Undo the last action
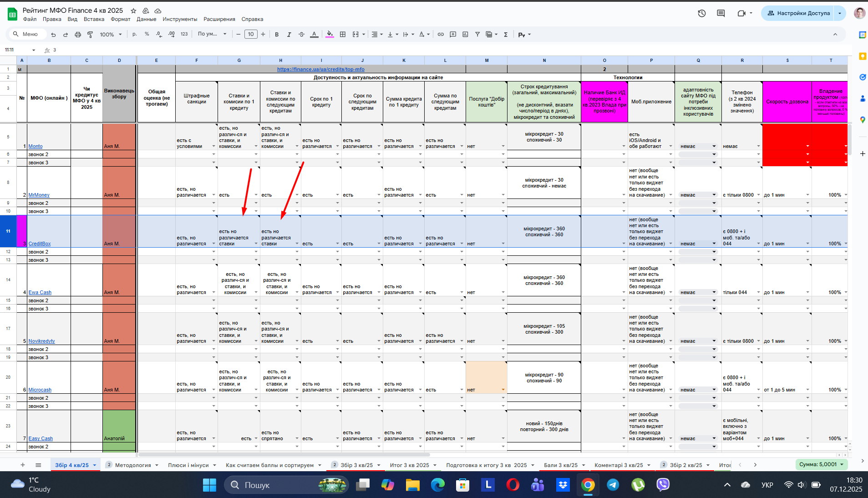 pos(54,35)
